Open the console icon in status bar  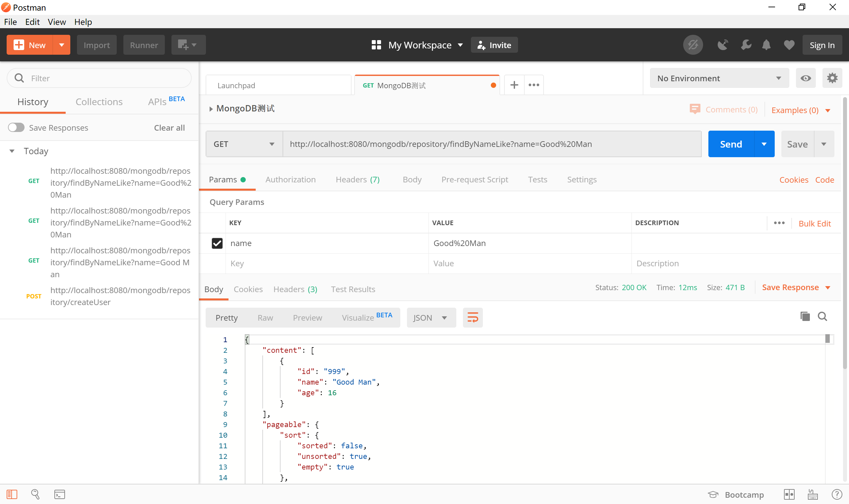click(x=59, y=494)
